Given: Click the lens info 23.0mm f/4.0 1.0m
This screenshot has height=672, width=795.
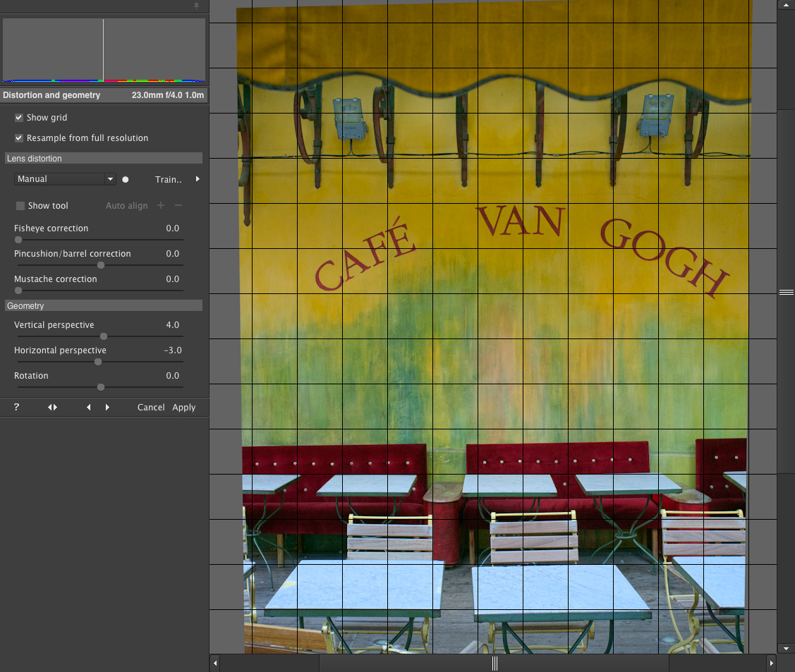Looking at the screenshot, I should click(168, 94).
